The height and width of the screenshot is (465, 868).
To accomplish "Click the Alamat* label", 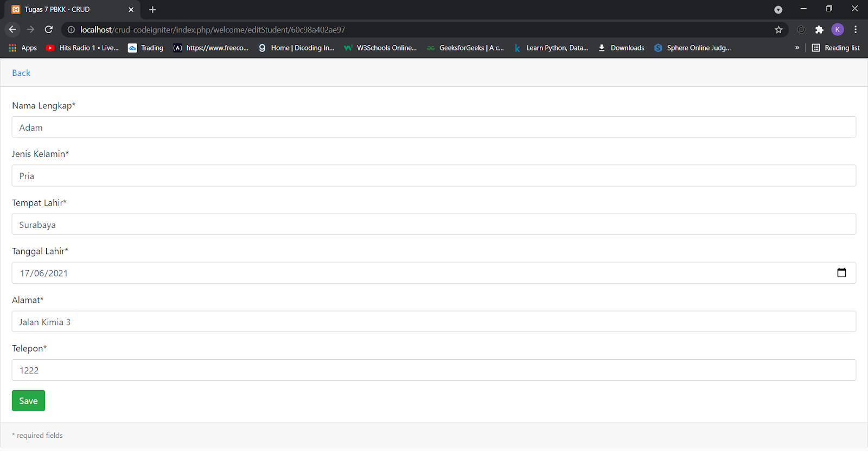I will (28, 300).
